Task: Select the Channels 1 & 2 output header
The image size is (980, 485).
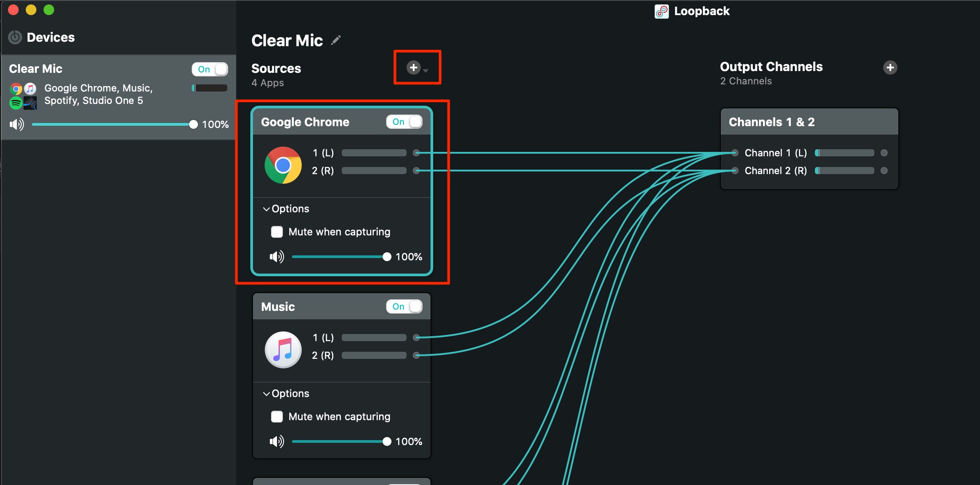Action: click(x=810, y=122)
